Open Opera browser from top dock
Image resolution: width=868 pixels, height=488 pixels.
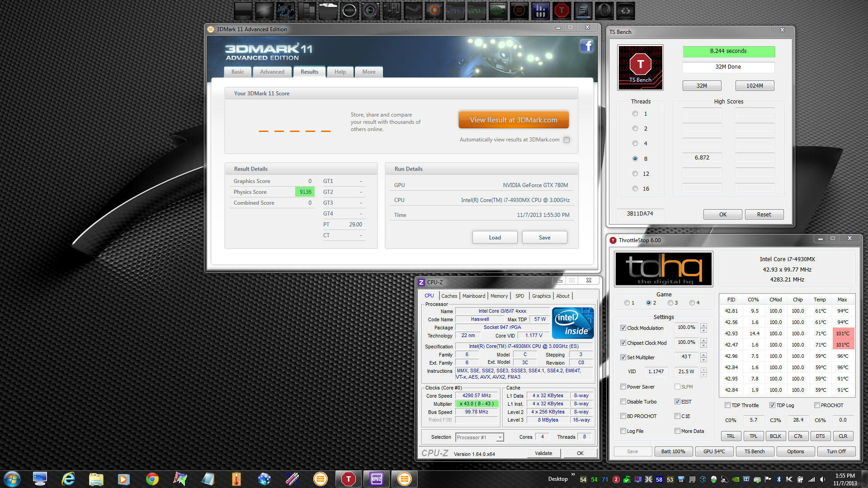[x=604, y=10]
